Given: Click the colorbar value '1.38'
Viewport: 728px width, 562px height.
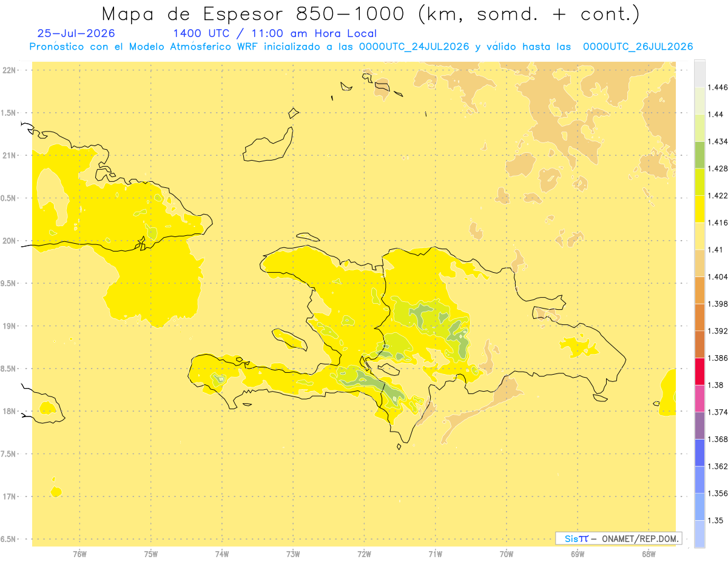Looking at the screenshot, I should [716, 385].
